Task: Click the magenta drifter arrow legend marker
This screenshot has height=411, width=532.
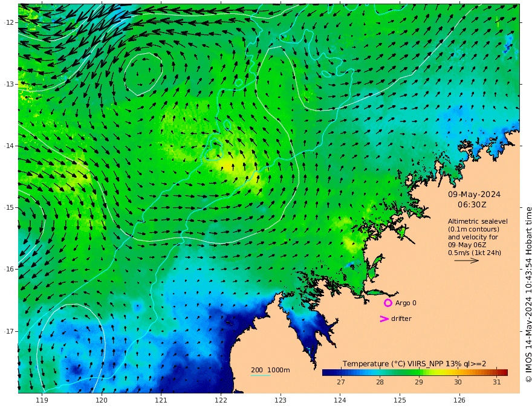Action: click(x=384, y=319)
